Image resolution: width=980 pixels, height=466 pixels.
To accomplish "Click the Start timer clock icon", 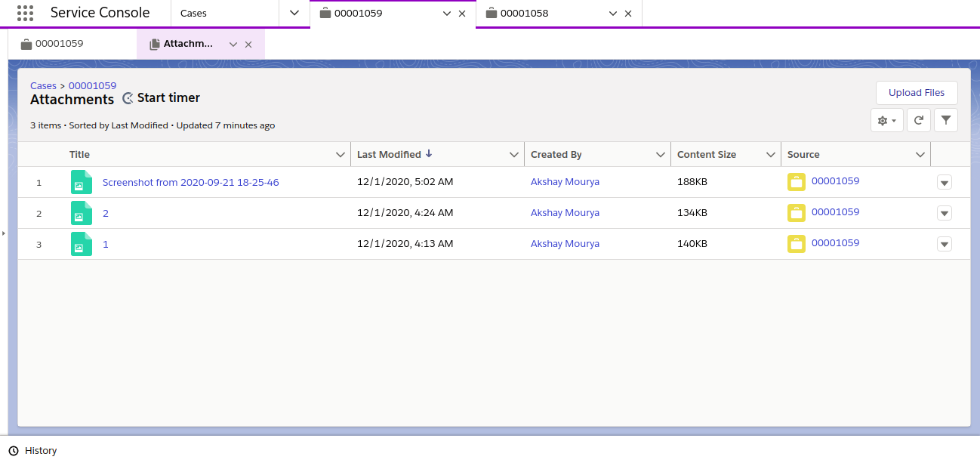I will coord(128,98).
